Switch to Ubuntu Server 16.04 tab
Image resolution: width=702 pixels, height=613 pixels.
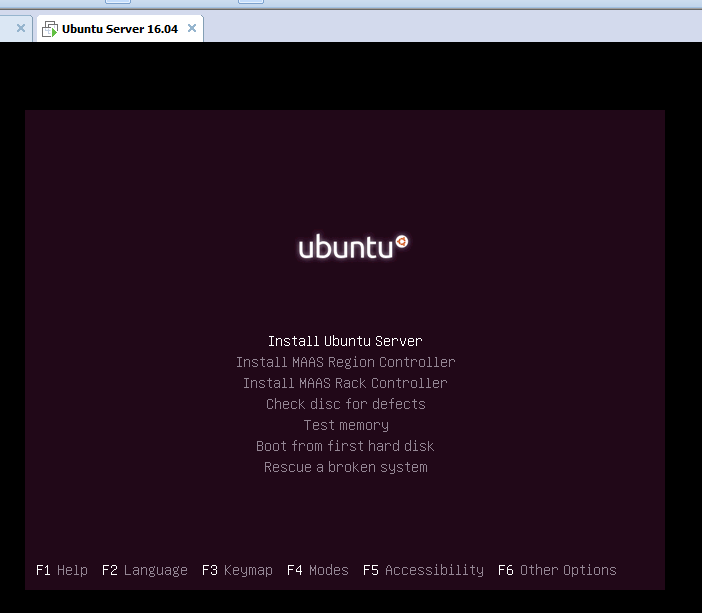pyautogui.click(x=120, y=29)
